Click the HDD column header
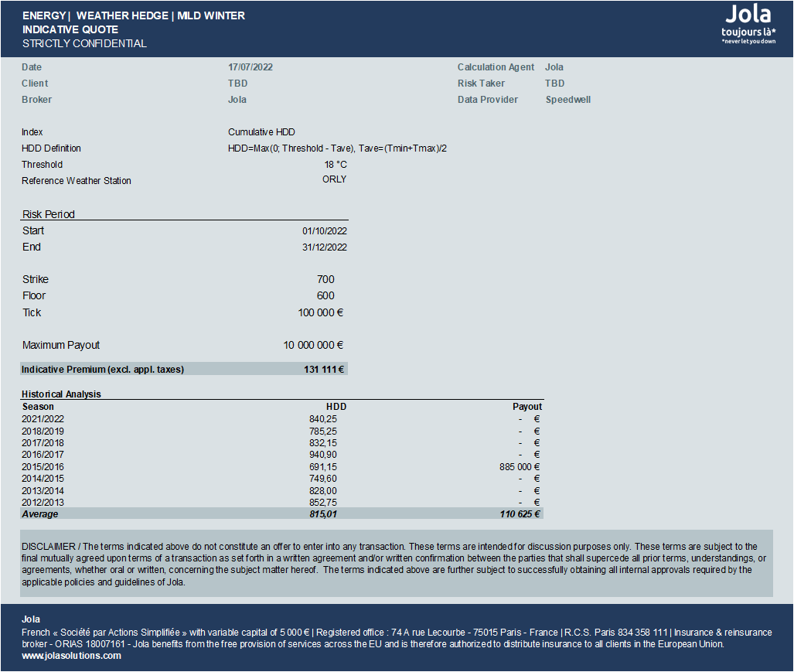 [336, 407]
